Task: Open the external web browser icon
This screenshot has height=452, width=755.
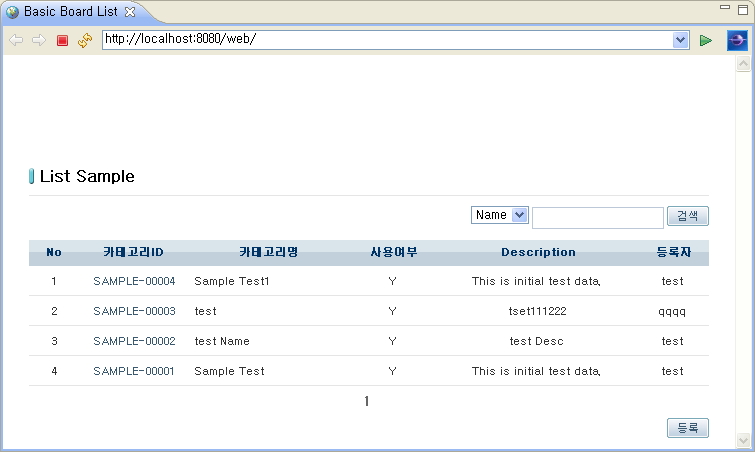Action: [x=737, y=40]
